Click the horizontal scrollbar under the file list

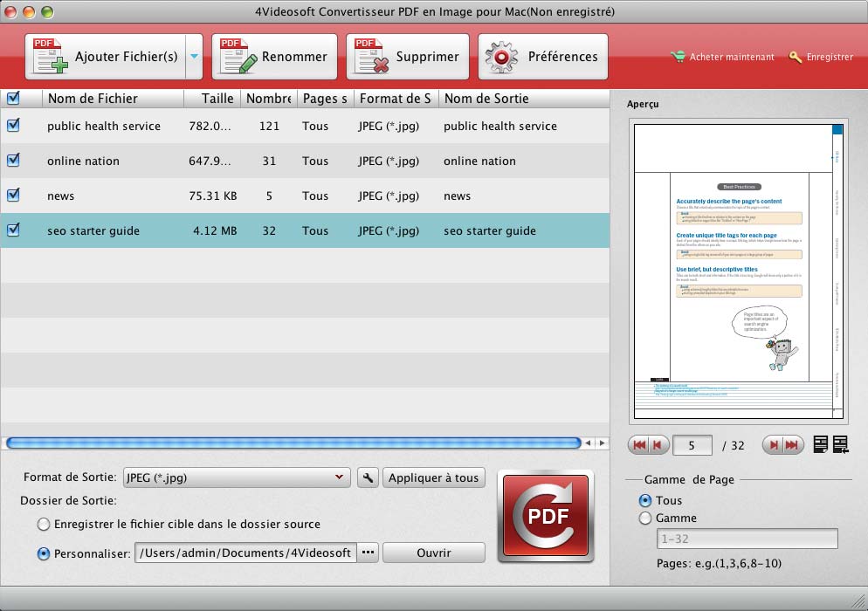click(x=293, y=443)
